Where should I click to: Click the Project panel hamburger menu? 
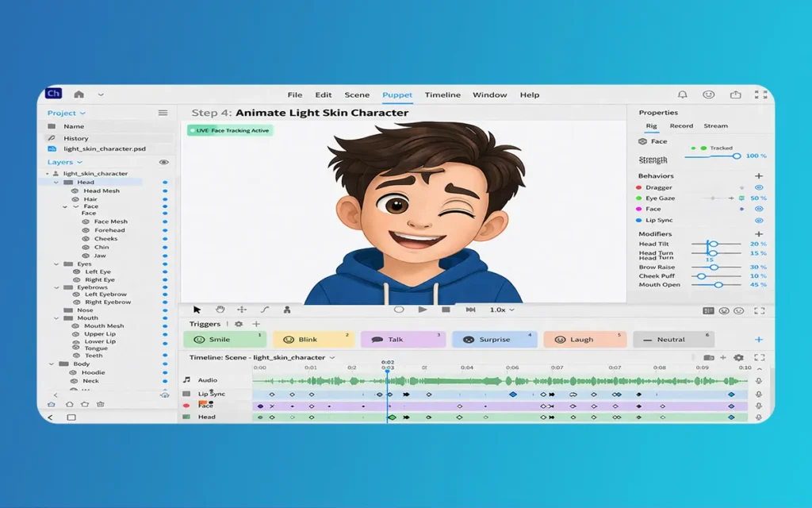pyautogui.click(x=163, y=114)
